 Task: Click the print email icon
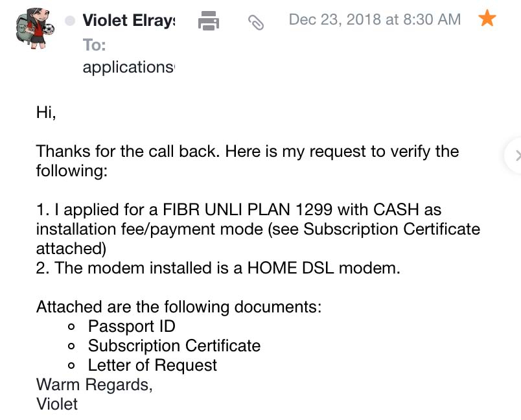(x=208, y=21)
